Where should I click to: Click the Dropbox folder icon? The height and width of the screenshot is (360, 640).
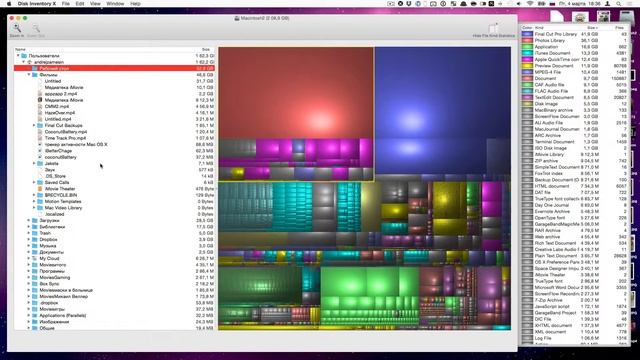[35, 240]
